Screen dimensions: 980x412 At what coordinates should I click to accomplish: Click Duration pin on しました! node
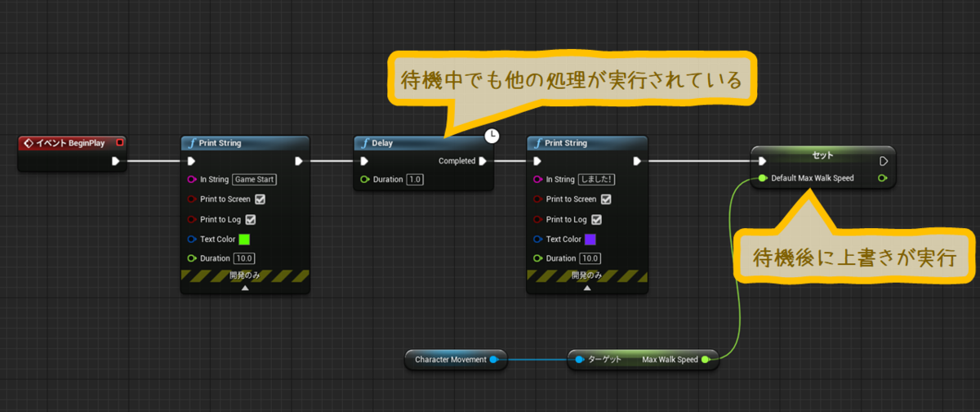click(538, 258)
